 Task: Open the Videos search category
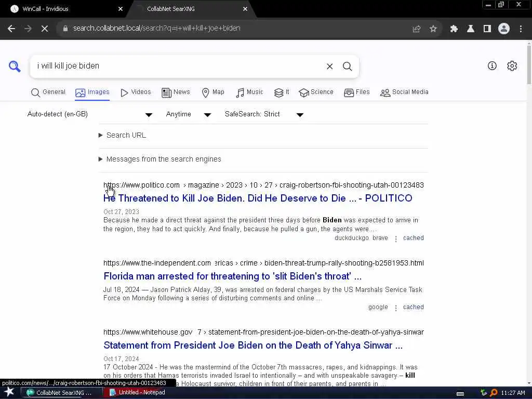[136, 92]
